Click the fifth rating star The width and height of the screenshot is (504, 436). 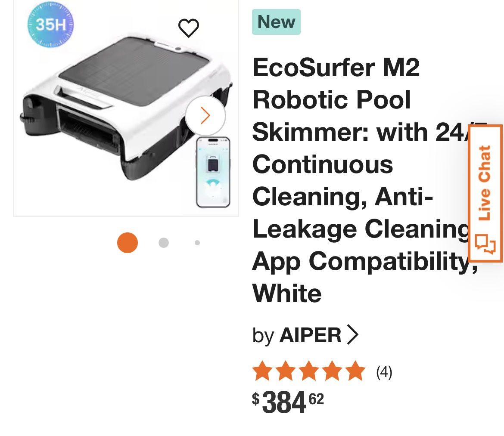pyautogui.click(x=355, y=371)
